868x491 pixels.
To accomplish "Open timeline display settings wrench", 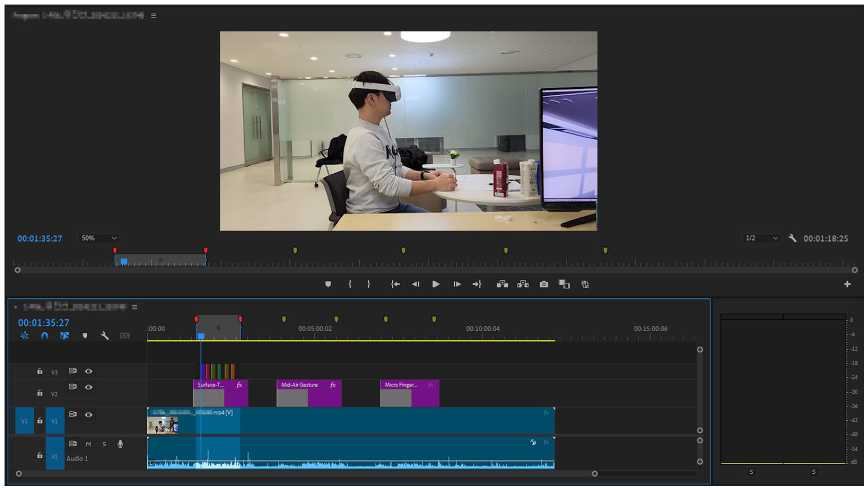I will pos(105,336).
